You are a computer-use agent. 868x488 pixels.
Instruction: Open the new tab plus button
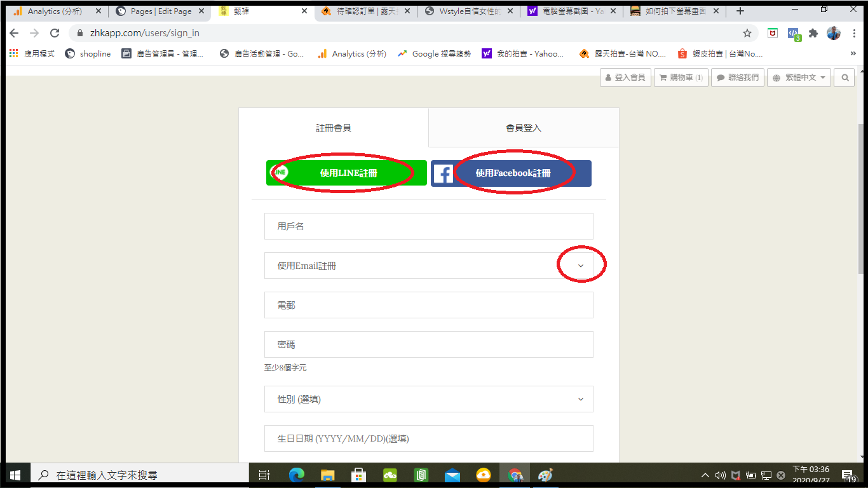(740, 11)
